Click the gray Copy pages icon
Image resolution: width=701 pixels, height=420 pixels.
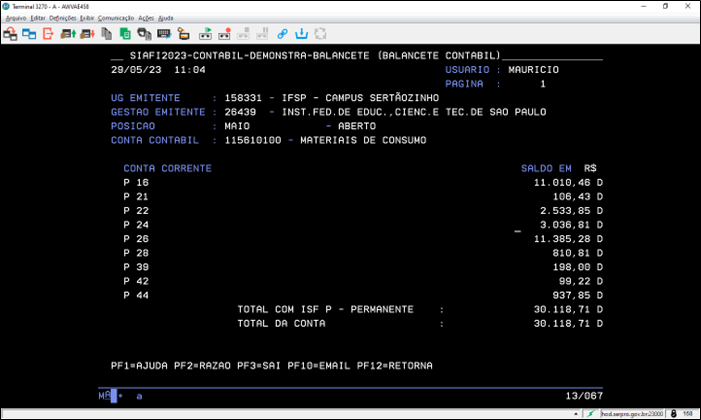(x=106, y=34)
